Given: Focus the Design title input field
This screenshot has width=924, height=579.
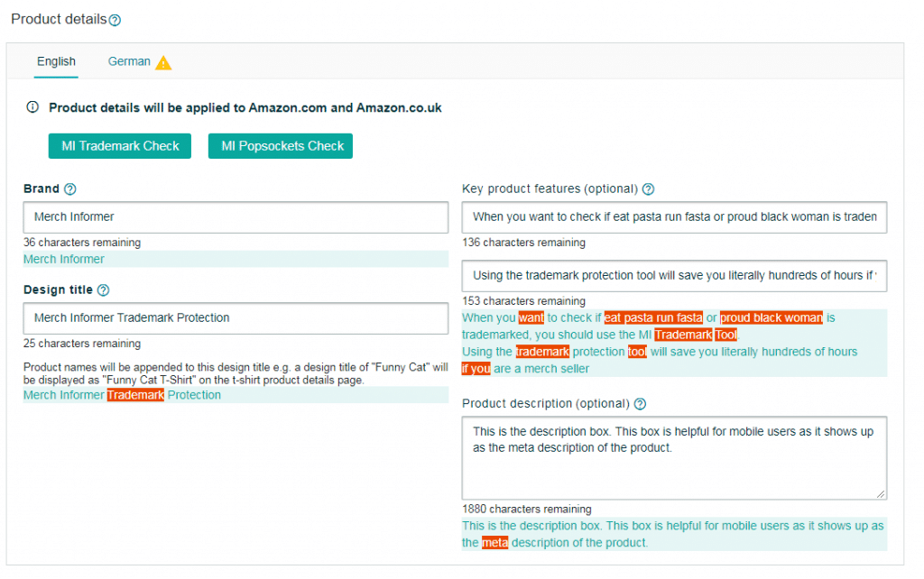Looking at the screenshot, I should tap(236, 318).
